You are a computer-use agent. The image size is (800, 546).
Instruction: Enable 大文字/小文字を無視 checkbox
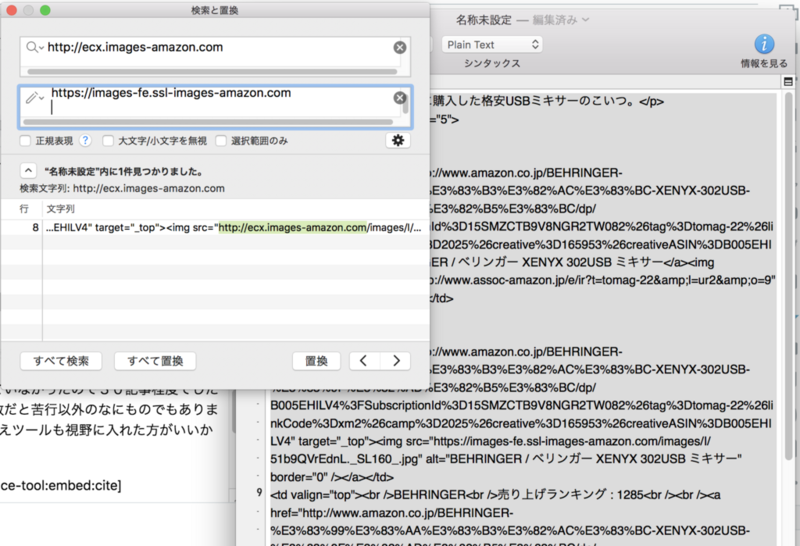click(108, 141)
